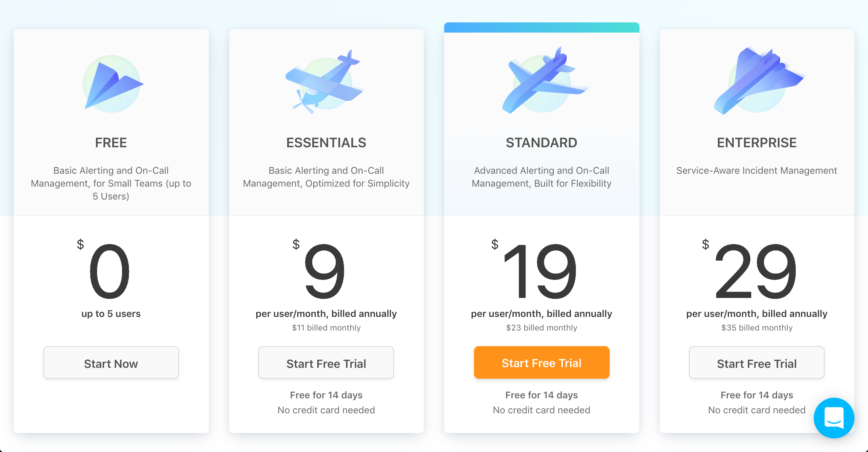Select the ESSENTIALS plan heading
The width and height of the screenshot is (868, 452).
(x=326, y=143)
